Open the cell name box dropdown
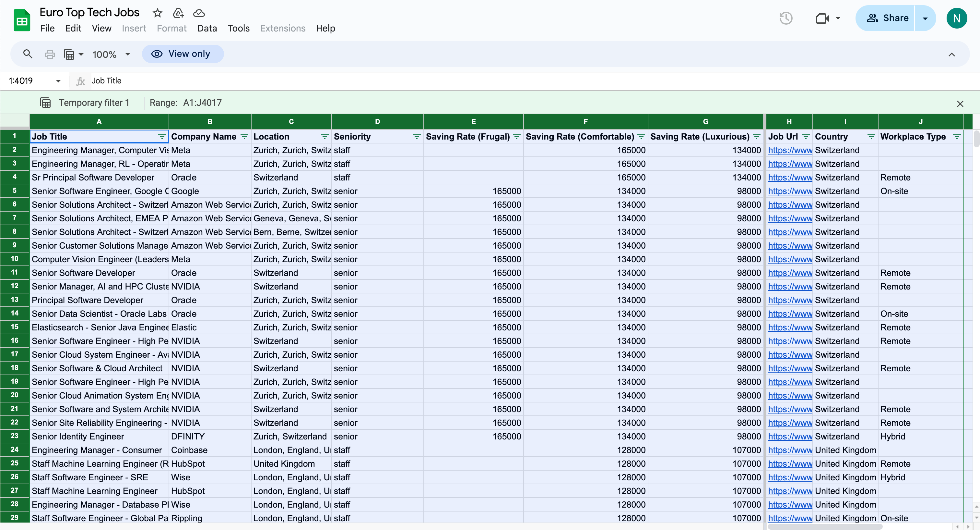 click(x=58, y=81)
